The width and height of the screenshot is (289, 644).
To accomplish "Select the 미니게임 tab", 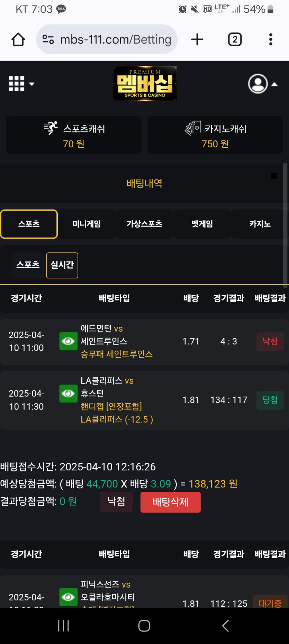I will click(87, 224).
